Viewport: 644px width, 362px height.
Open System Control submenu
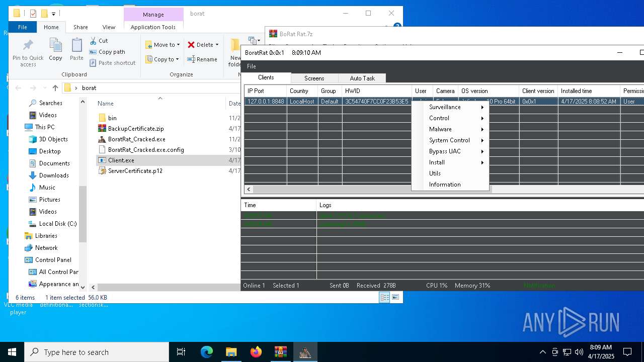[x=450, y=140]
